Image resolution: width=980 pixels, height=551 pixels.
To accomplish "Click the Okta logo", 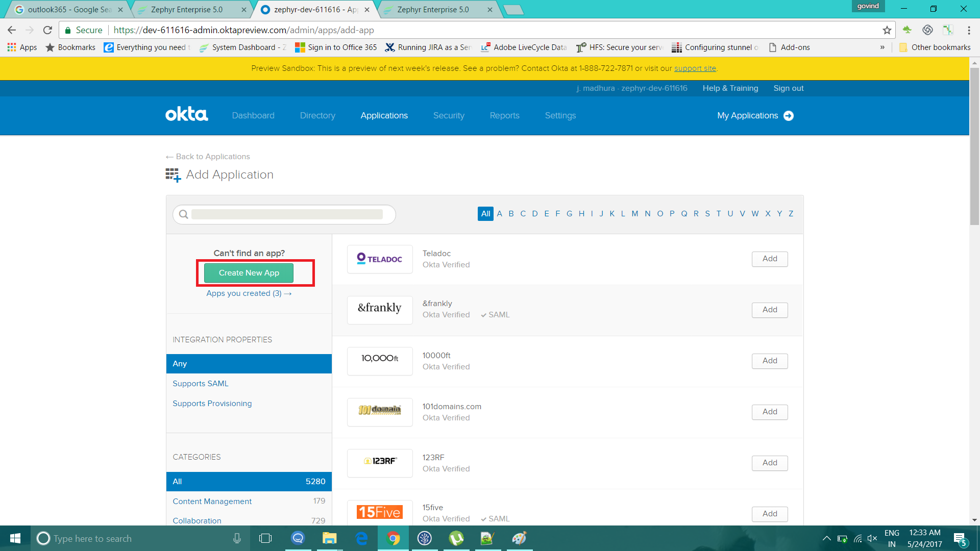I will point(186,115).
